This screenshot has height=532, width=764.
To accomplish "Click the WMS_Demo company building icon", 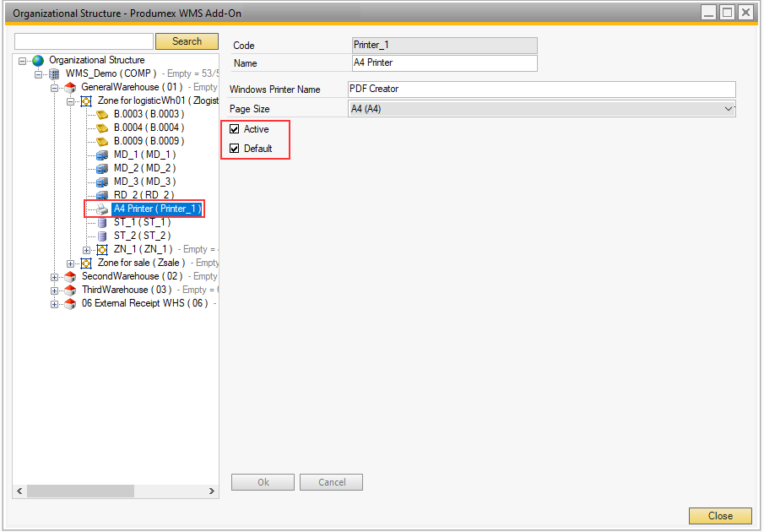I will (x=54, y=74).
